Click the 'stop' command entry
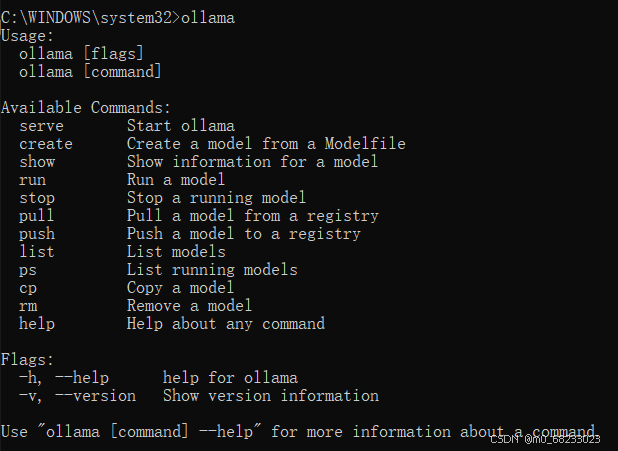This screenshot has width=618, height=451. [37, 198]
